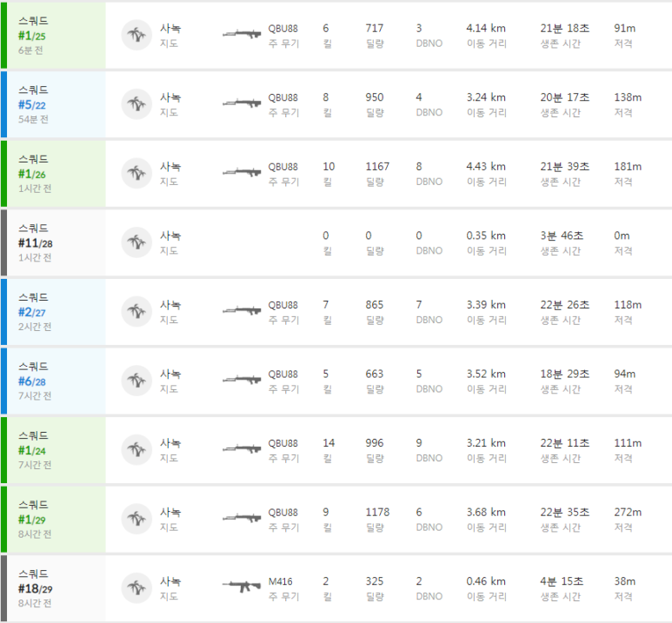Select the #1/24 match rank label

coord(31,450)
